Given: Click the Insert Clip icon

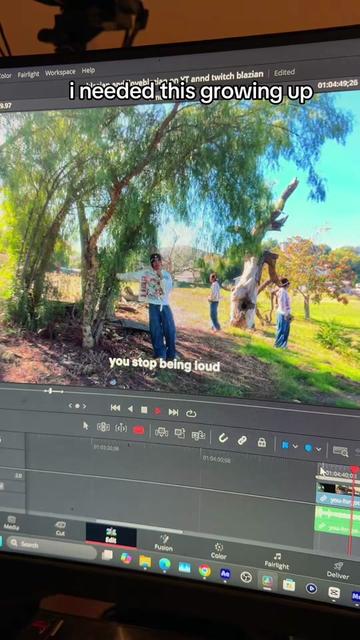Looking at the screenshot, I should (161, 432).
